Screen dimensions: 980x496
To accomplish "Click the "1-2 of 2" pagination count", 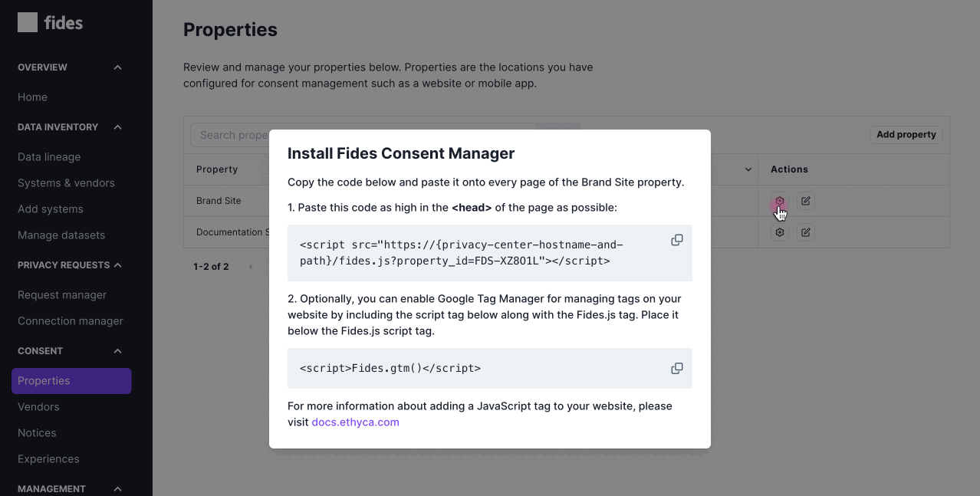I will [211, 267].
